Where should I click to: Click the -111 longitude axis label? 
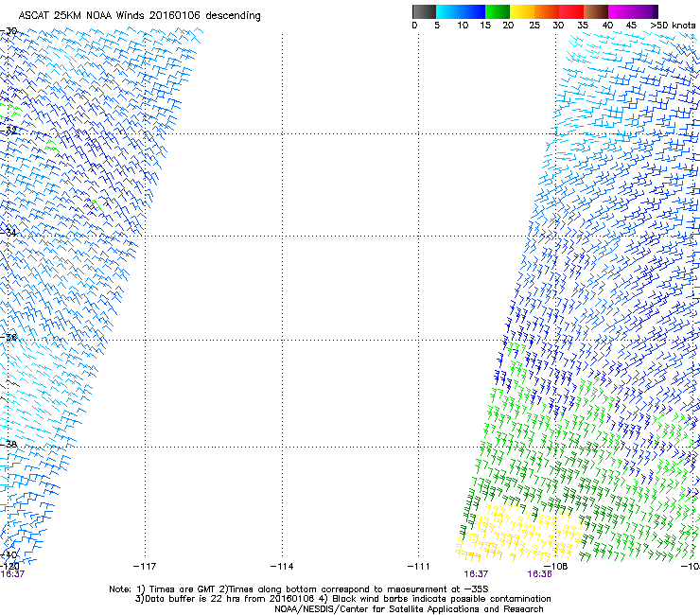click(418, 567)
